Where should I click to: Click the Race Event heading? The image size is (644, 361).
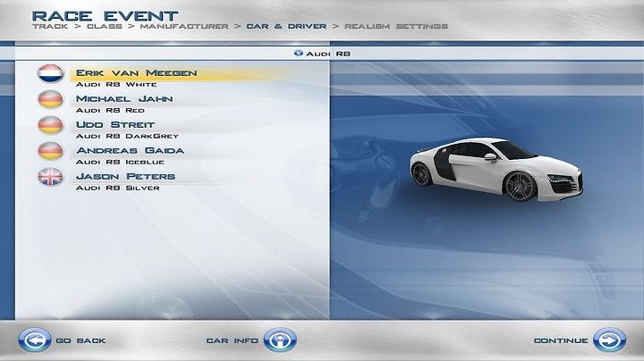coord(105,16)
